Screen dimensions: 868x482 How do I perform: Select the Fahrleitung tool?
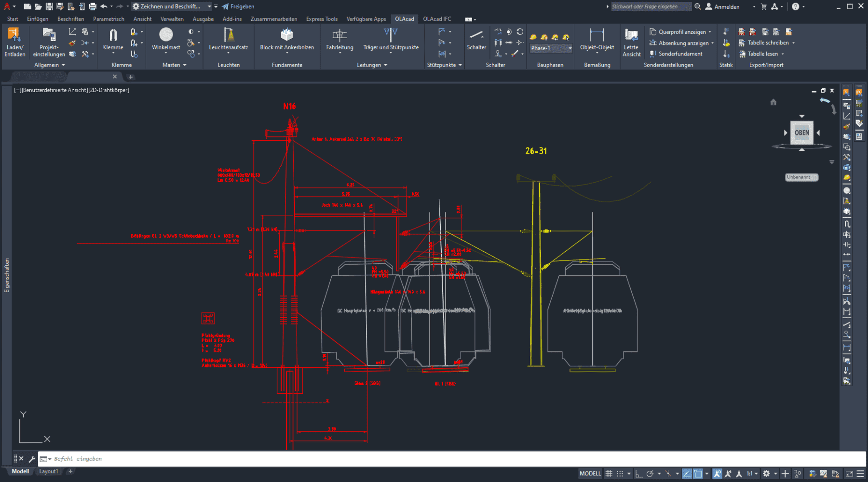[339, 36]
